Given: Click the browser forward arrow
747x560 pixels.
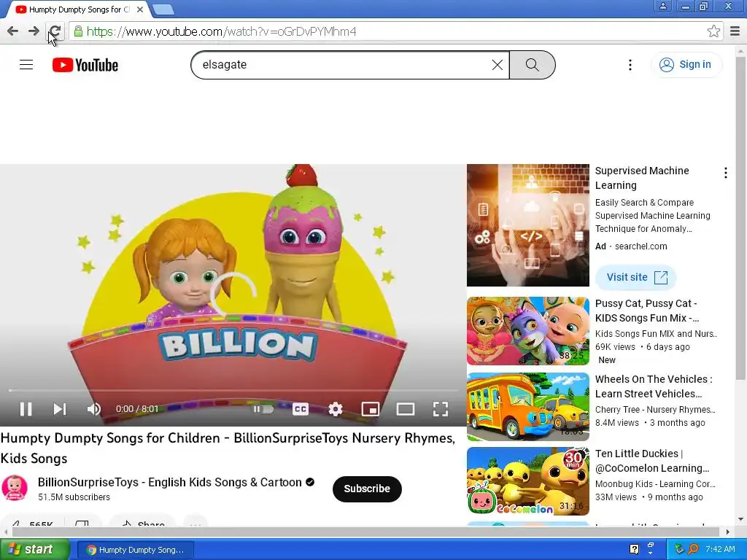Looking at the screenshot, I should (34, 31).
